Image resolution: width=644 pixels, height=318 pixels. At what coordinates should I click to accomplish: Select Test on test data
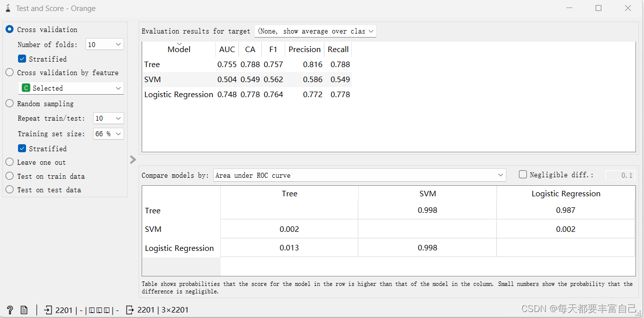pyautogui.click(x=10, y=190)
